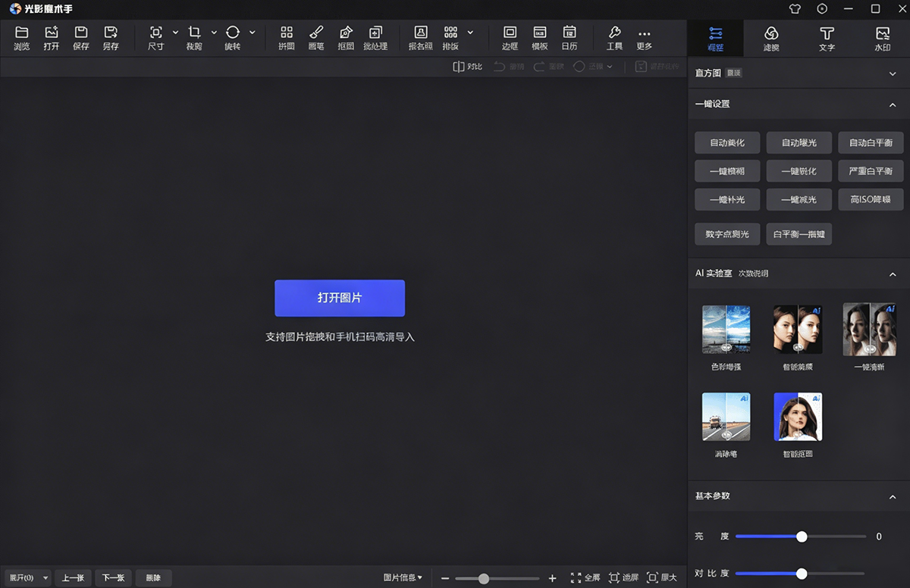Expand the 裁剪 dropdown arrow
The width and height of the screenshot is (910, 588).
pyautogui.click(x=214, y=33)
